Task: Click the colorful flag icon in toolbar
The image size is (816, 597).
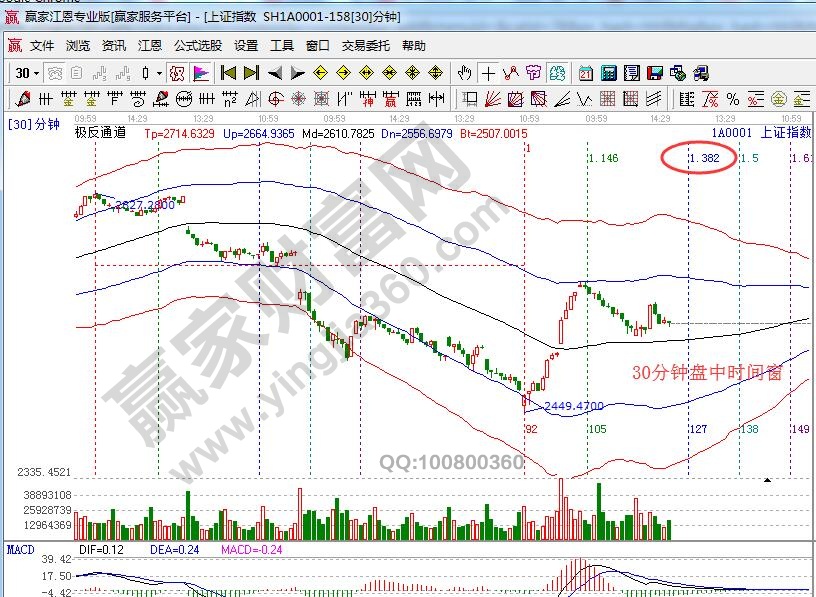Action: [200, 73]
